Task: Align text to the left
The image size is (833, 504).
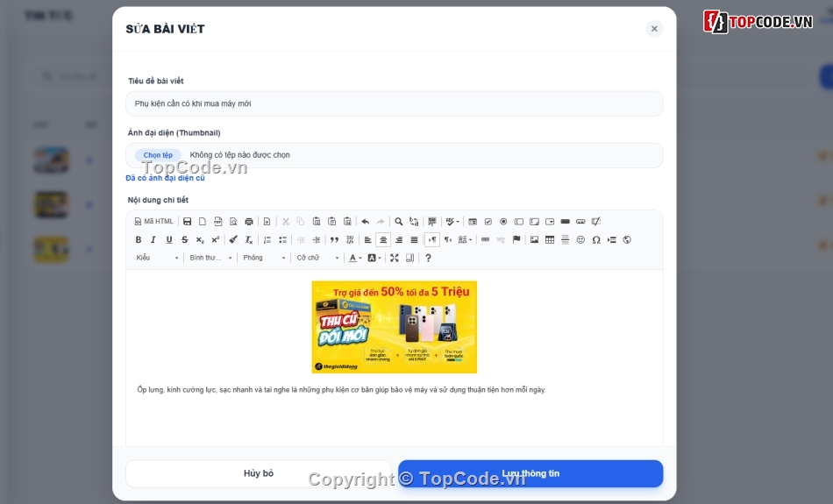Action: 367,239
